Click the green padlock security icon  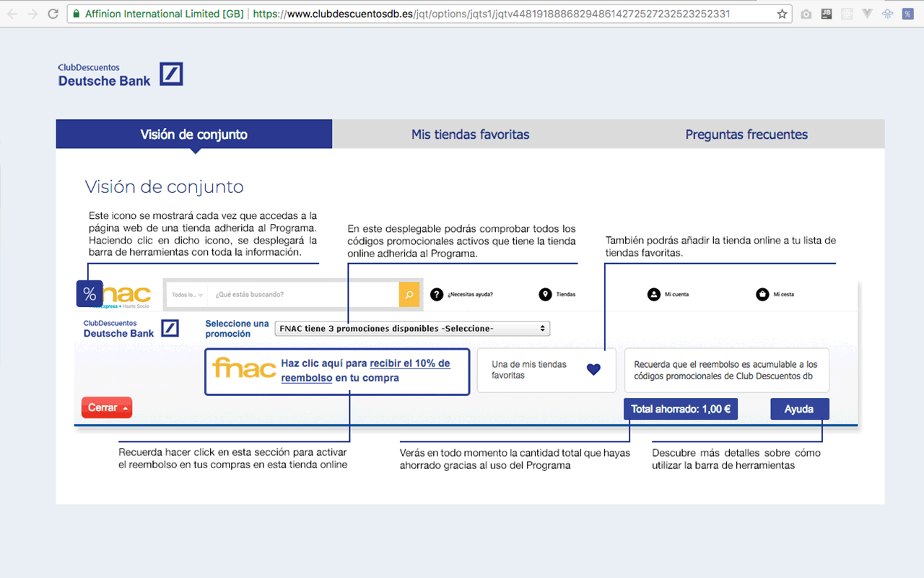pos(77,14)
